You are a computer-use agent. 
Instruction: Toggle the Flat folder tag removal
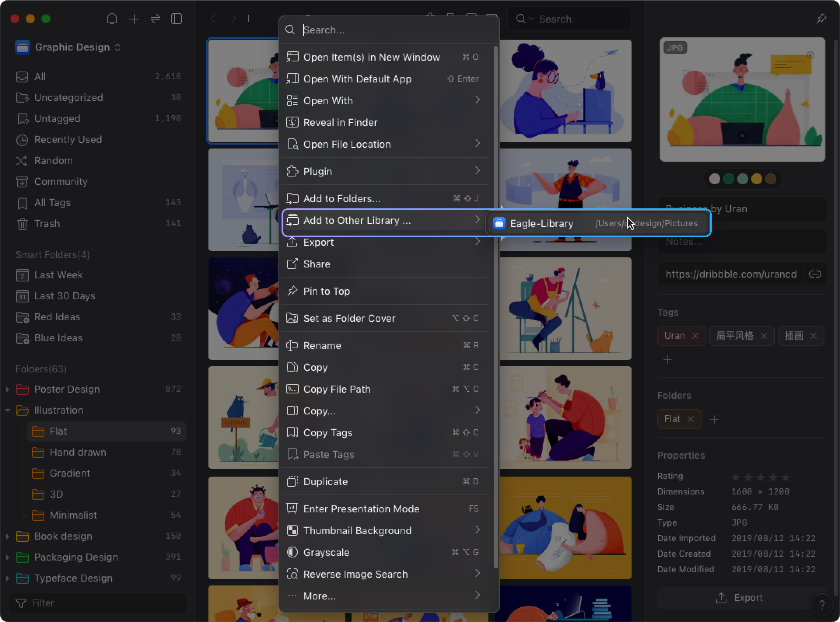[x=691, y=419]
